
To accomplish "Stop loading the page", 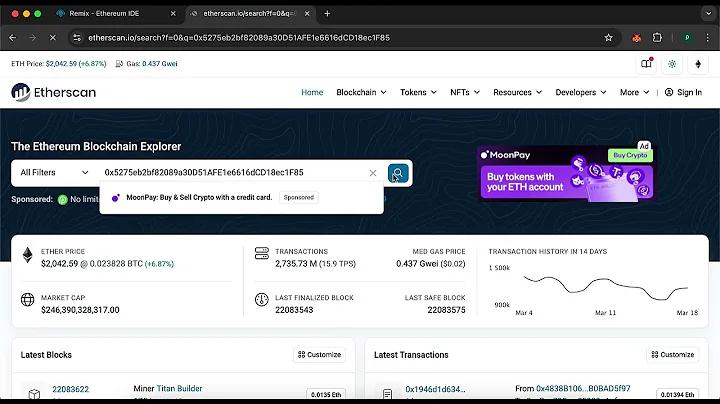I will [53, 38].
